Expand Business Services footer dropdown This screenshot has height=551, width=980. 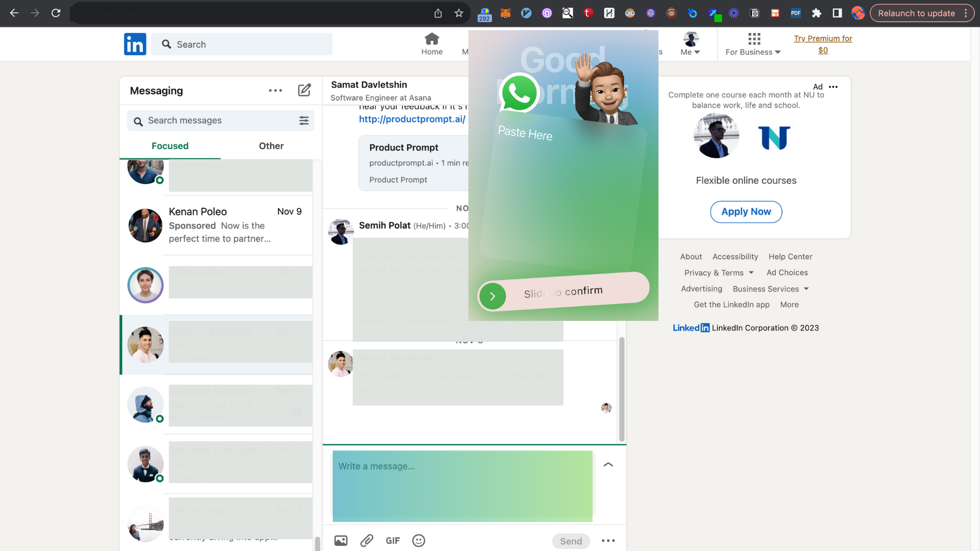(x=771, y=289)
